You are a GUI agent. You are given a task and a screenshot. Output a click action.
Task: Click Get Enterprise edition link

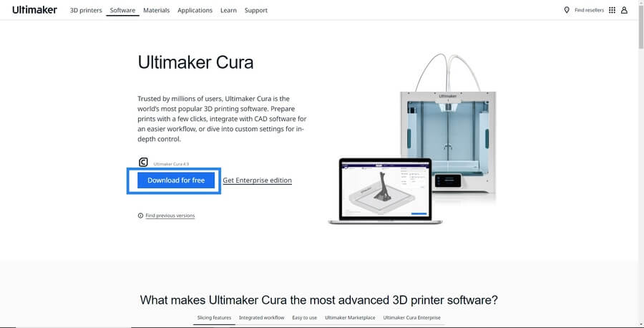pos(257,180)
